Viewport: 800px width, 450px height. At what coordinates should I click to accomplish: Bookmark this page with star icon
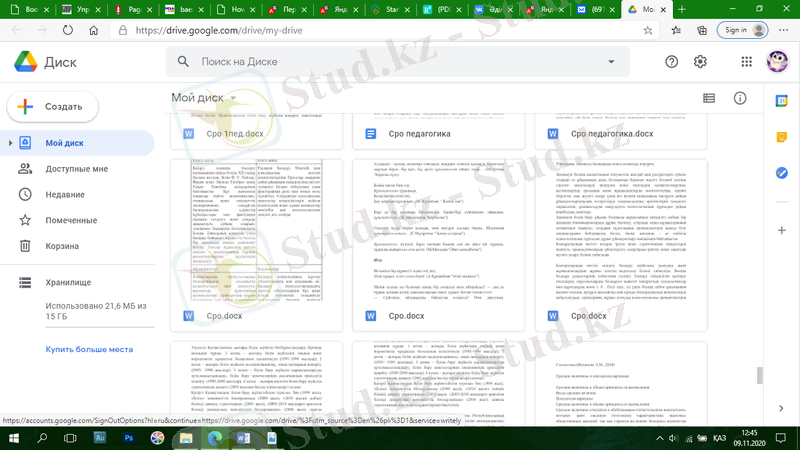click(x=648, y=30)
